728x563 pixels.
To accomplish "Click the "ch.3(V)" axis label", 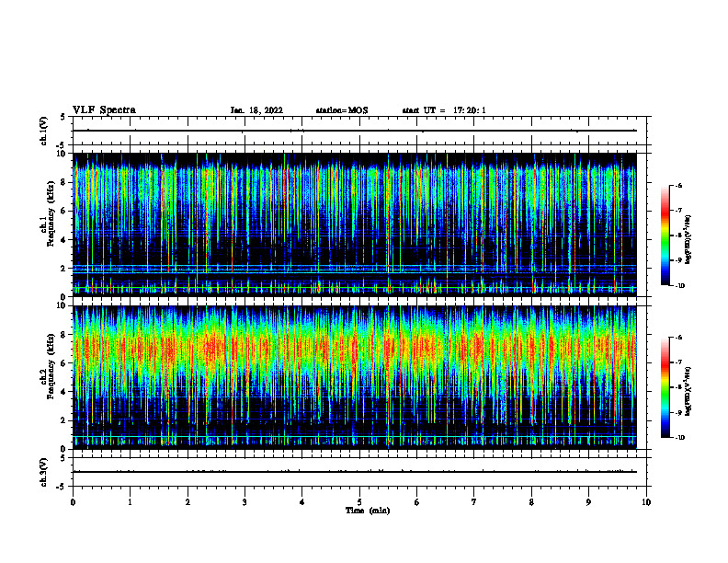I will coord(43,472).
